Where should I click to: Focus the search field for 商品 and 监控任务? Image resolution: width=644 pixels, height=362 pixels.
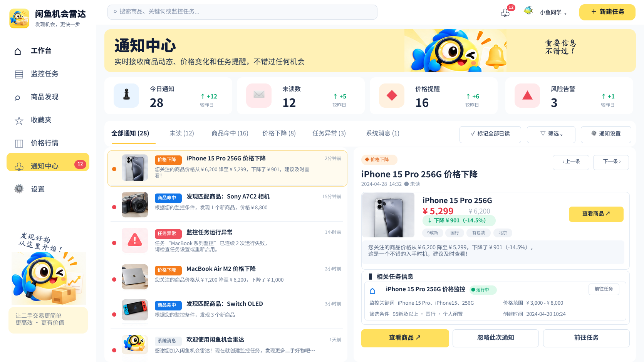coord(242,12)
